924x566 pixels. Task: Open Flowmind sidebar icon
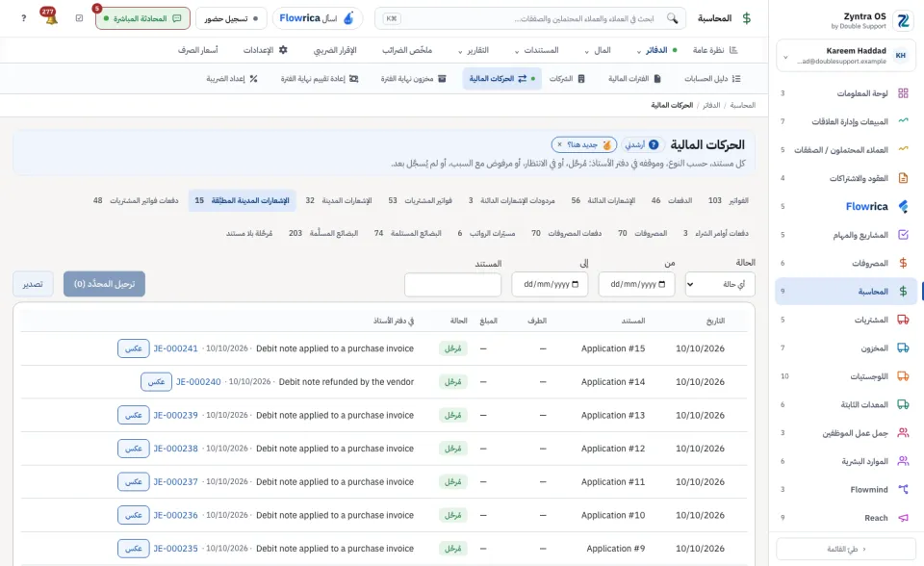(x=903, y=489)
